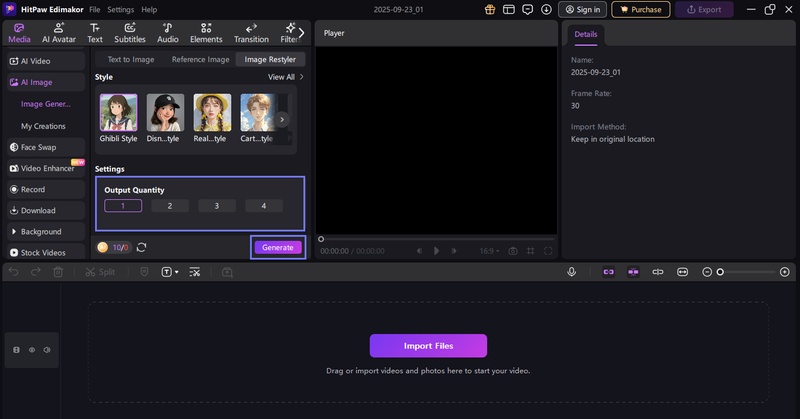800x419 pixels.
Task: Select the Ghibli Style thumbnail
Action: coord(118,112)
